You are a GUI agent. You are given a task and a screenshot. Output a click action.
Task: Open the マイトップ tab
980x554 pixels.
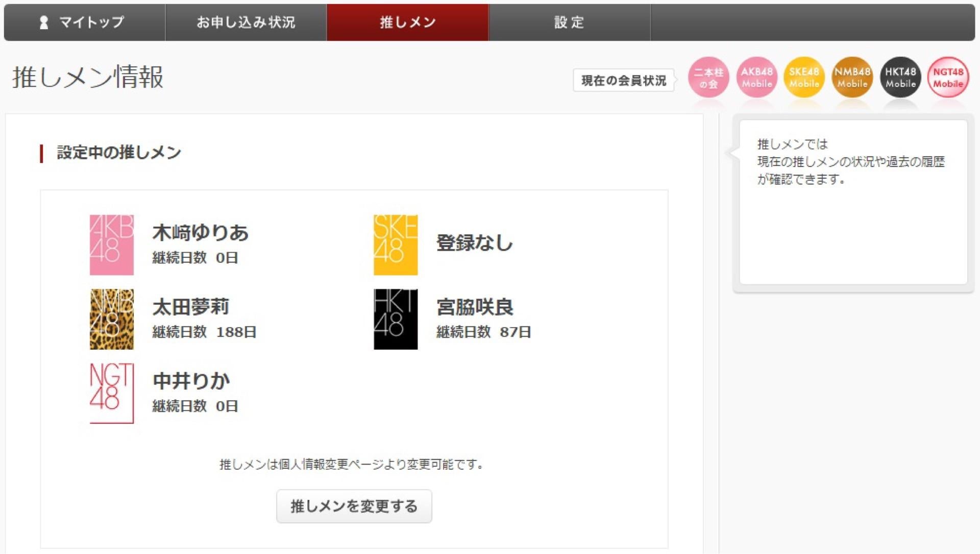(x=84, y=22)
